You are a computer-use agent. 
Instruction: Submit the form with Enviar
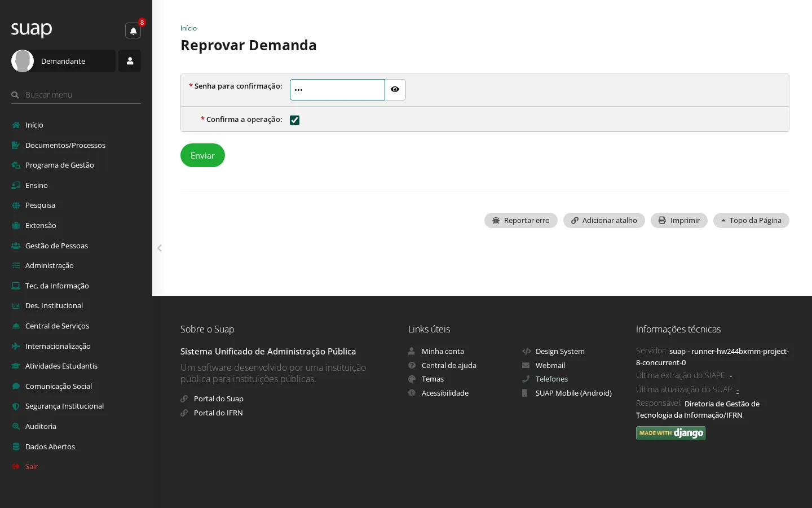[x=202, y=155]
